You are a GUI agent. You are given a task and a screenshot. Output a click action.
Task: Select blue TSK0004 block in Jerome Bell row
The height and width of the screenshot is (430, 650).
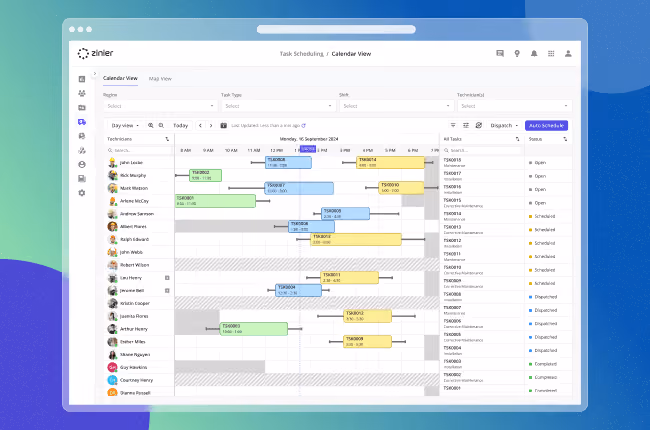298,290
